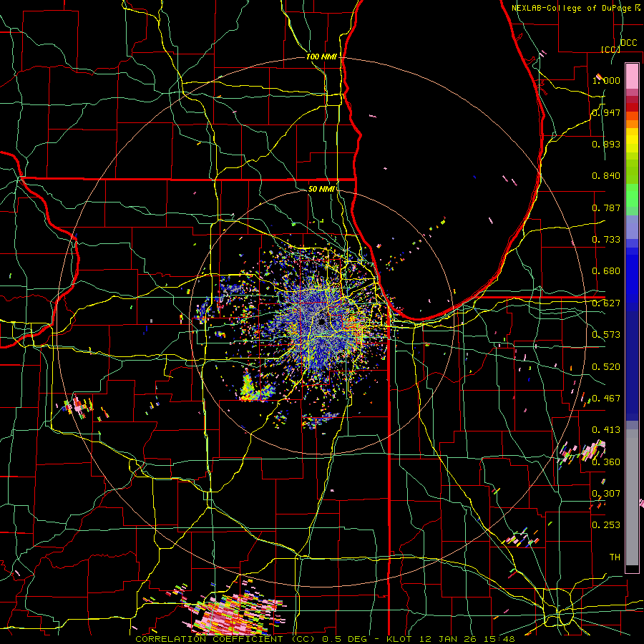Click the 0.627 scale value

(606, 303)
